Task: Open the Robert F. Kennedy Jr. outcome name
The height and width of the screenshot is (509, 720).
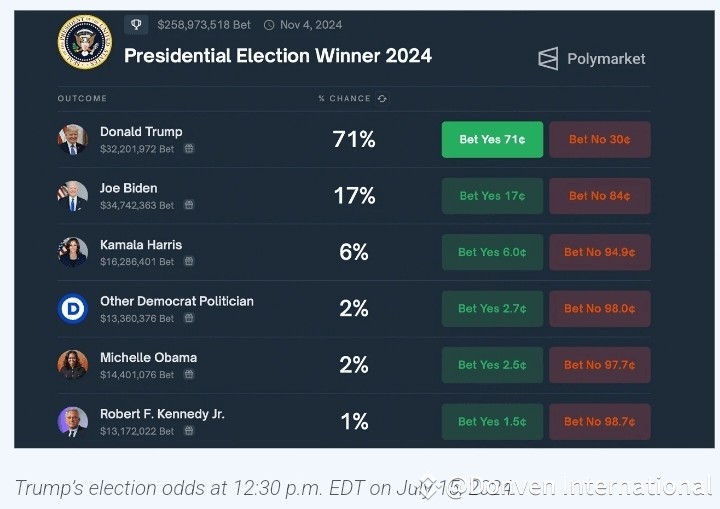Action: (x=161, y=414)
